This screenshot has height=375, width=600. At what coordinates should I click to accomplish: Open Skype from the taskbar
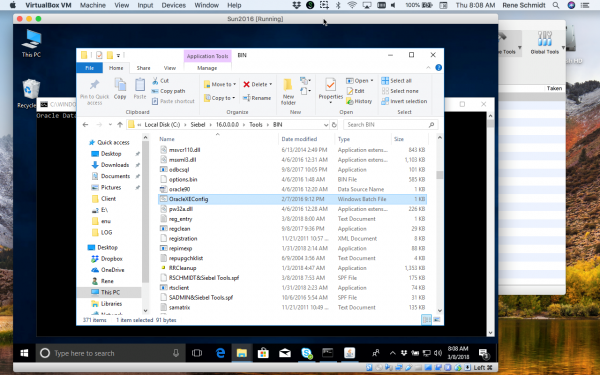pos(307,353)
